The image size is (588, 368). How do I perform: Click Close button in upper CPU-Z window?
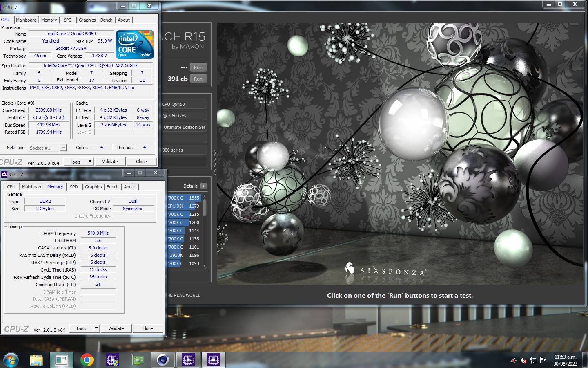[x=141, y=162]
